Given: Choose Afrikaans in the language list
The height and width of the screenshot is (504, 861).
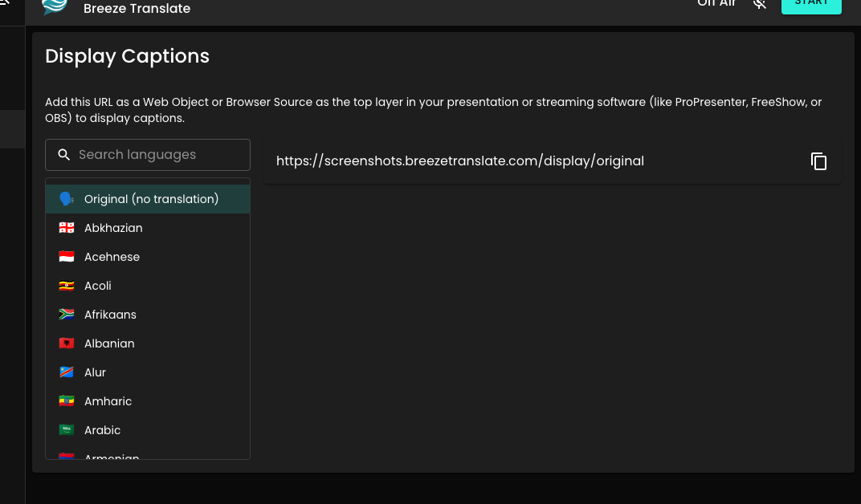Looking at the screenshot, I should [x=148, y=315].
